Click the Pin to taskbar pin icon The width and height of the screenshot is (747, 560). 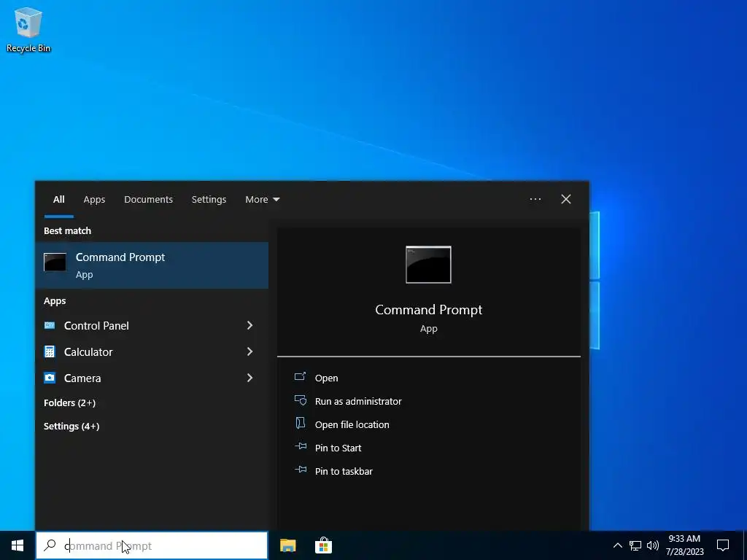click(x=301, y=470)
